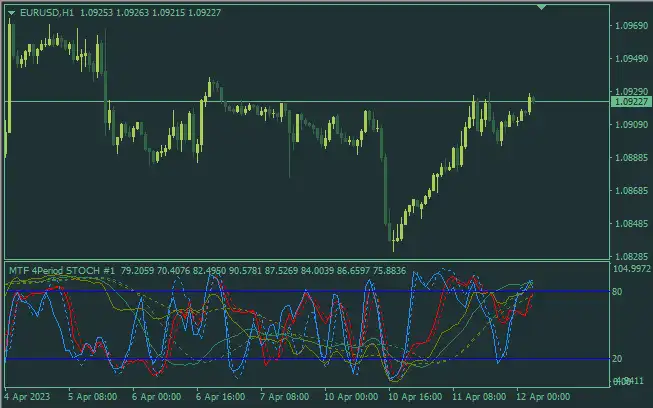Click the 1.08685 price scale label
The height and width of the screenshot is (408, 653).
[x=631, y=191]
